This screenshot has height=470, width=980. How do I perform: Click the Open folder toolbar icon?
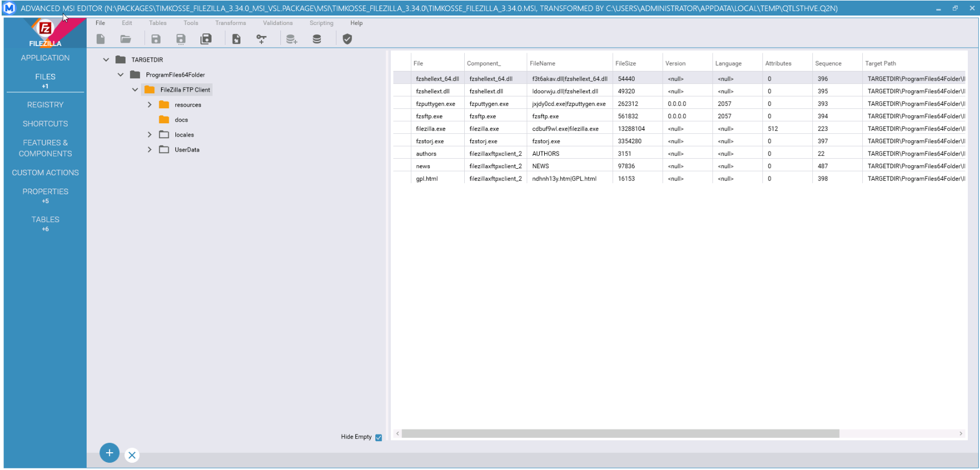pos(126,39)
